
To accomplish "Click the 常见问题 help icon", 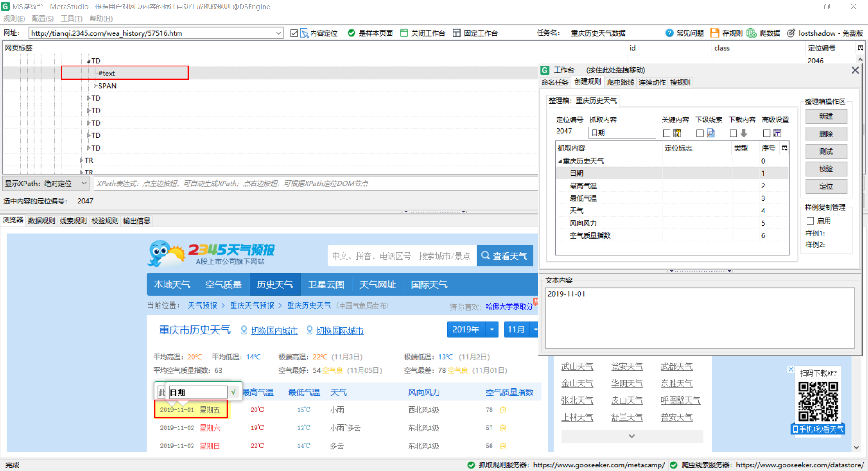I will (x=669, y=33).
